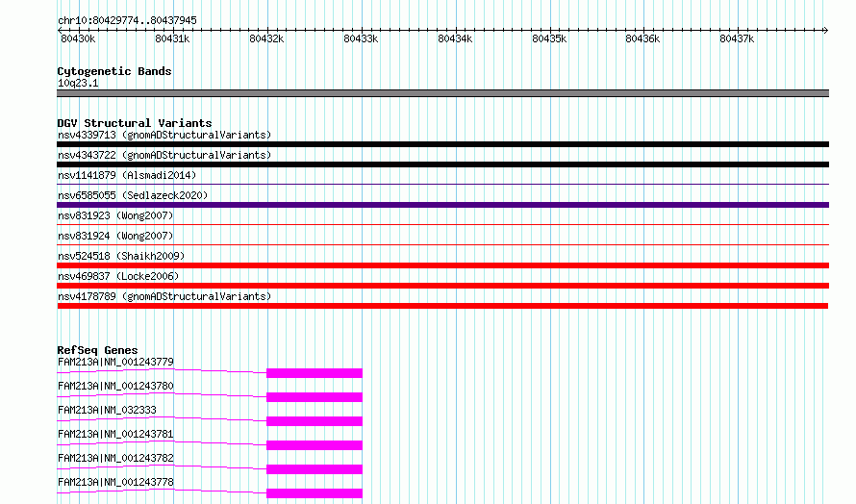856x504 pixels.
Task: Click the 80430k ruler tick label
Action: click(x=78, y=38)
